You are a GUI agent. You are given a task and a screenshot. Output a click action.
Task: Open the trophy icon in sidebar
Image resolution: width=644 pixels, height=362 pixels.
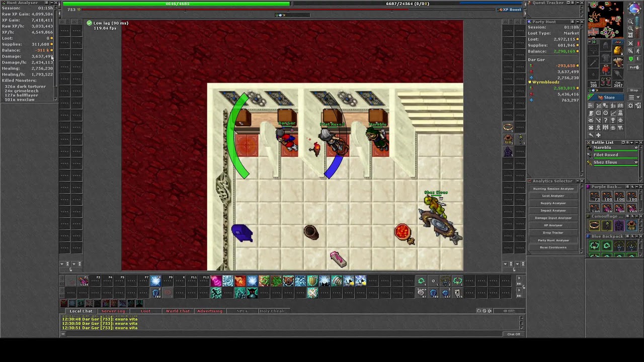pyautogui.click(x=613, y=120)
